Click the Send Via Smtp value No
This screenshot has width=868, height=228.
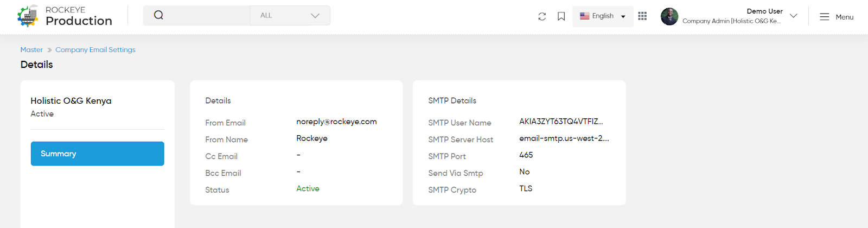pos(525,172)
